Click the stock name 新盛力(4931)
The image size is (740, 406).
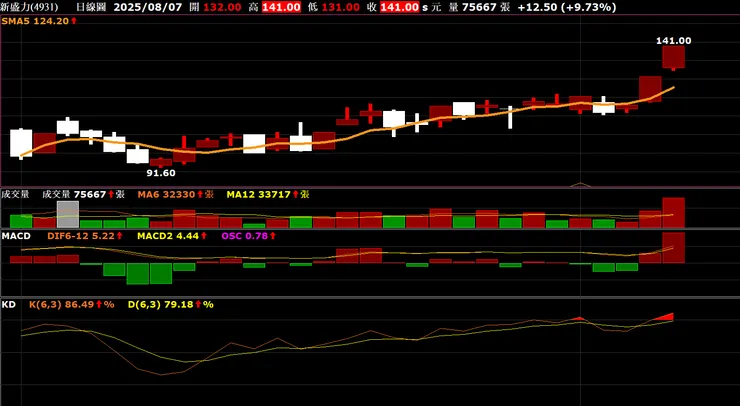[30, 7]
